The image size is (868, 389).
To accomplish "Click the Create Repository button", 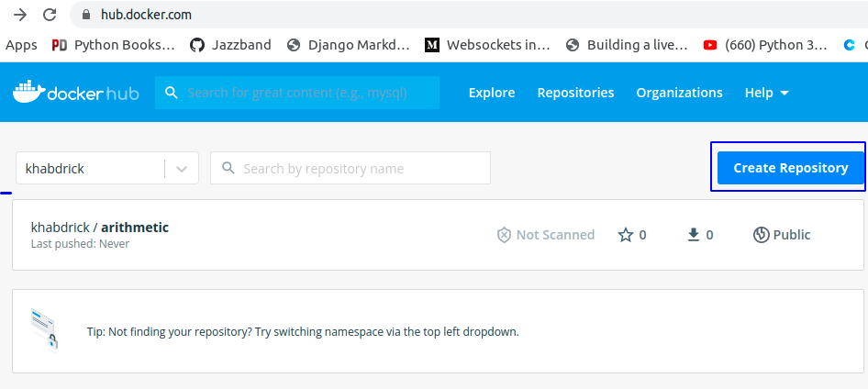I will 791,168.
